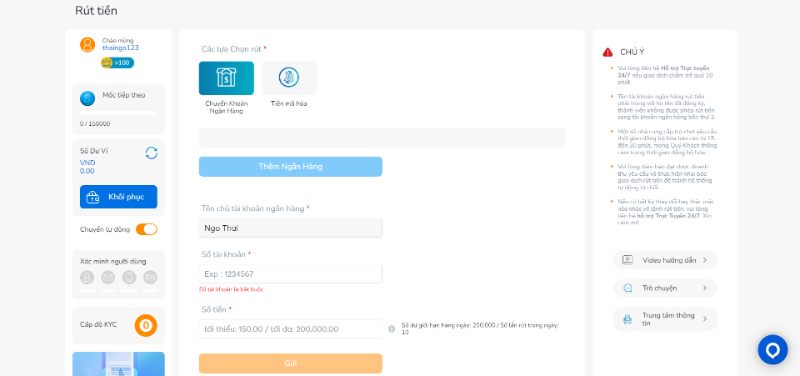
Task: Submit the withdrawal with the Gửi button
Action: (x=290, y=363)
